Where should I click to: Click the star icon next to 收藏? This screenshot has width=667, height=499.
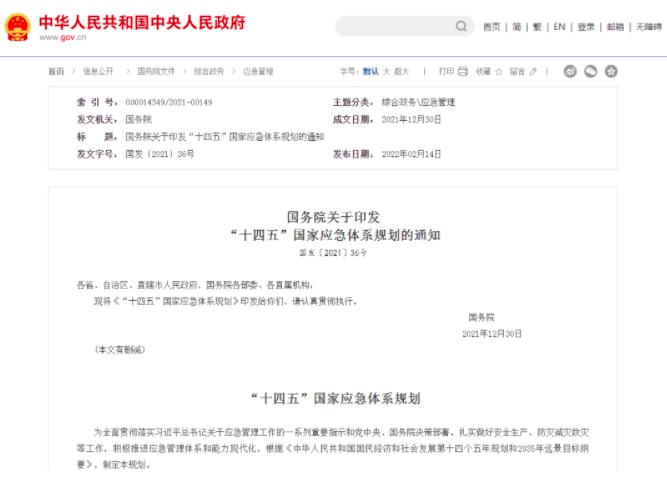499,71
